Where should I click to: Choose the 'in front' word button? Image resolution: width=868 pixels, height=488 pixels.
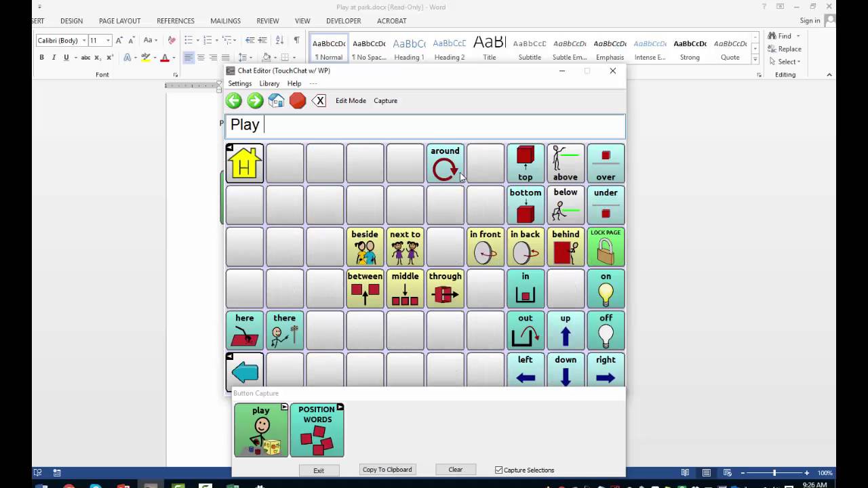(486, 247)
